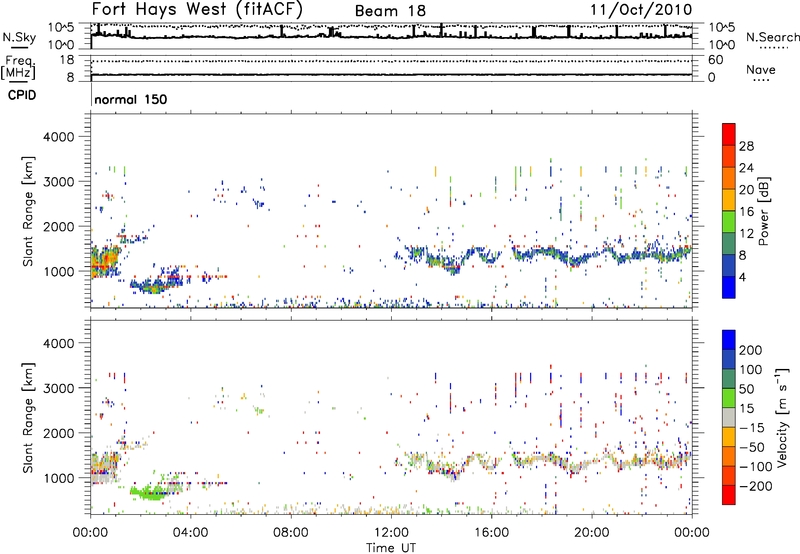This screenshot has width=800, height=554.
Task: Click the '3000' tick on velocity panel
Action: tap(59, 388)
